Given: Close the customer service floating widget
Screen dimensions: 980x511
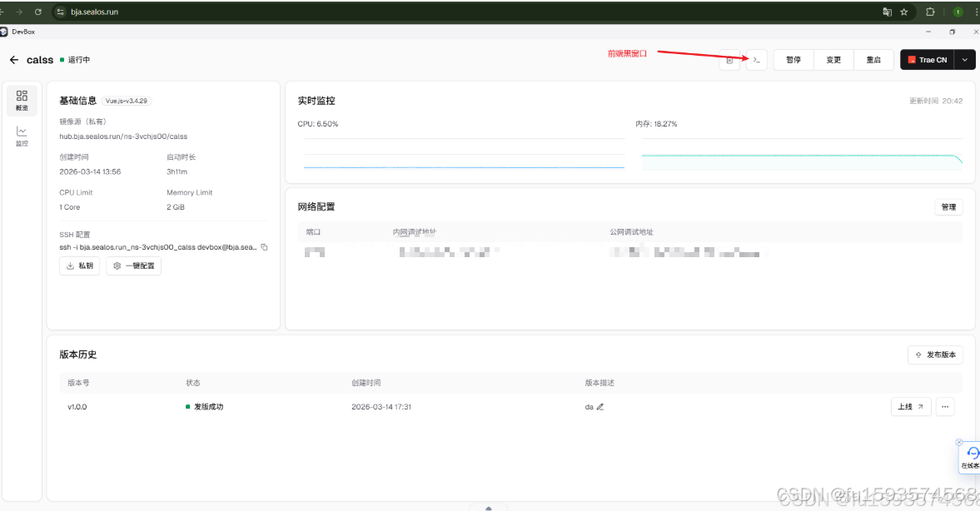Looking at the screenshot, I should point(958,442).
